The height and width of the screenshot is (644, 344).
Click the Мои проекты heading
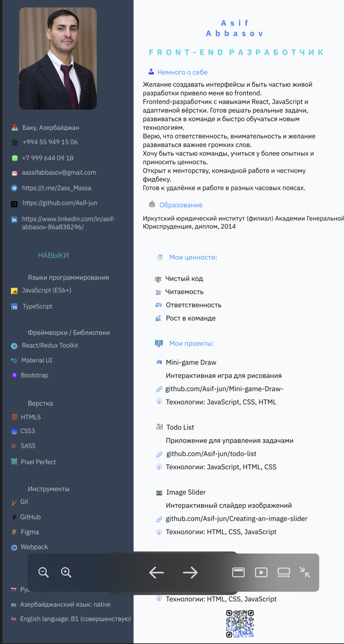point(191,343)
